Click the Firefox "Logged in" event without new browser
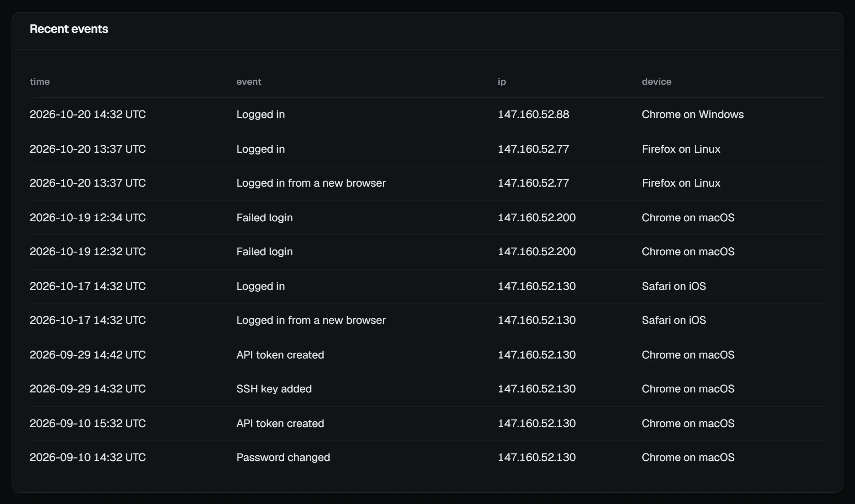This screenshot has width=855, height=504. [261, 149]
